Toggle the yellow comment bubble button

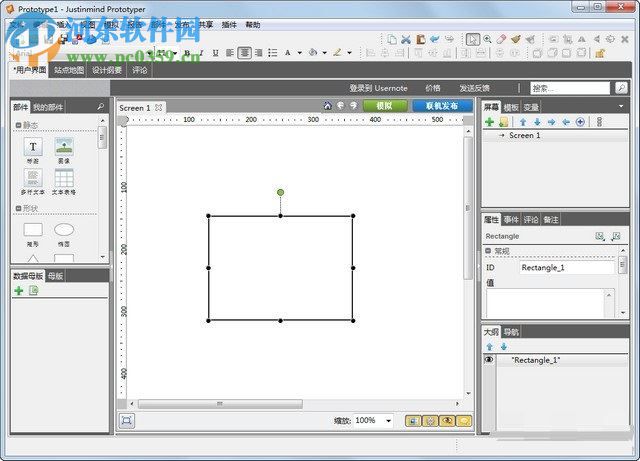(464, 421)
